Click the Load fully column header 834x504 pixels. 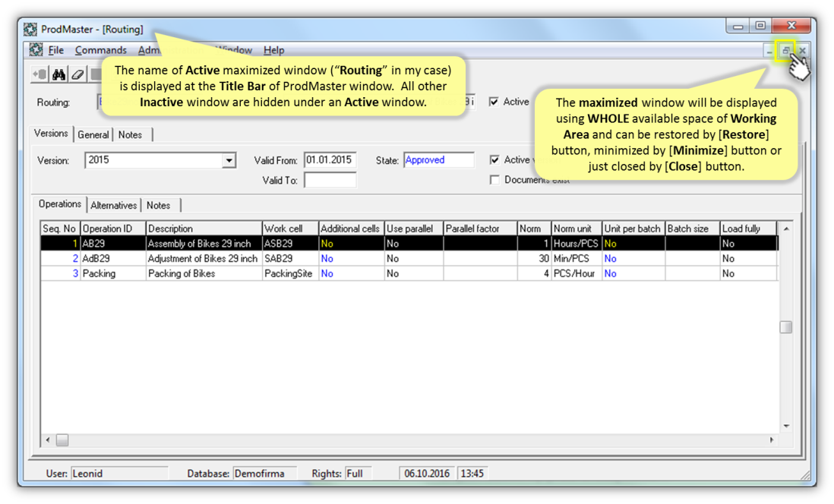pos(748,228)
